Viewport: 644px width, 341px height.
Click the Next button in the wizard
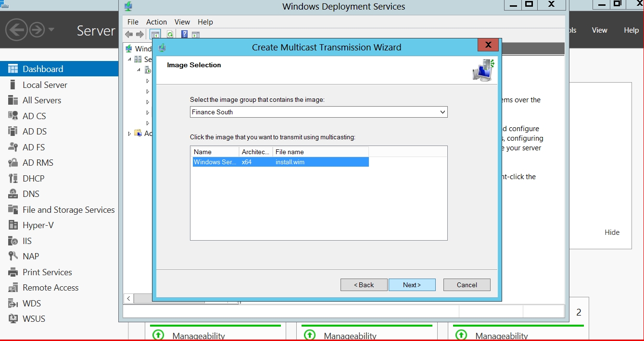click(x=412, y=285)
